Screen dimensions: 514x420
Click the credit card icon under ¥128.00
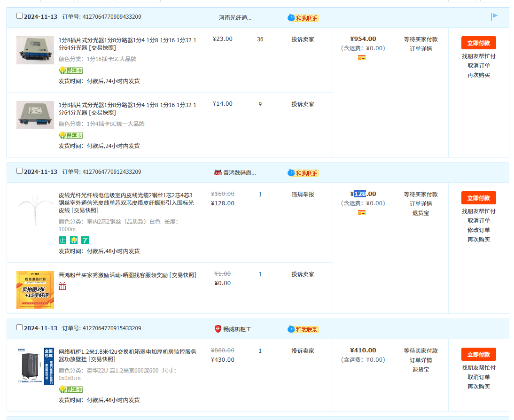[361, 213]
